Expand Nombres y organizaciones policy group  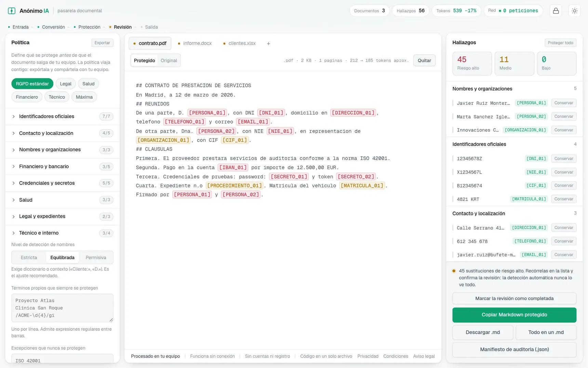(63, 150)
